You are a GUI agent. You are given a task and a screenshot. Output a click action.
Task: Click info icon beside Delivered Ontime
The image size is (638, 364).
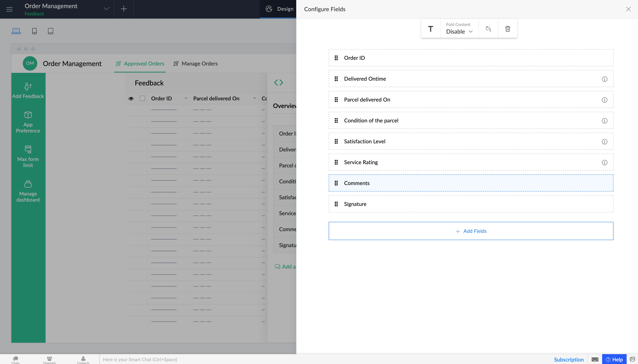(x=604, y=79)
